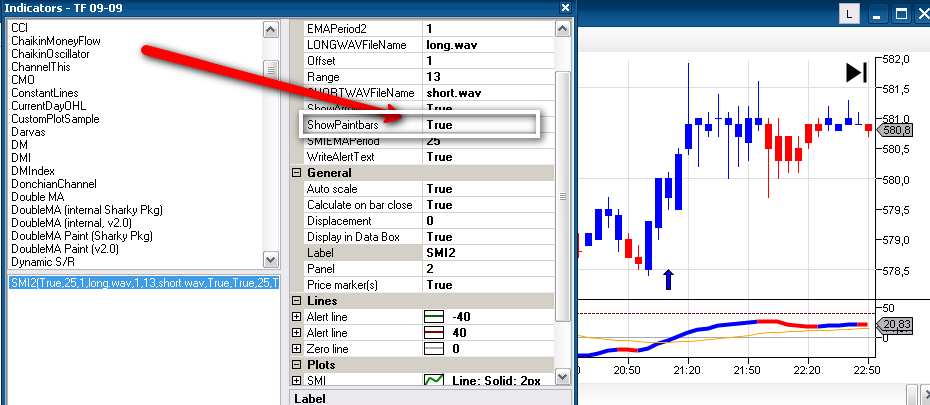930x405 pixels.
Task: Toggle Display in Data Box value
Action: pos(488,237)
